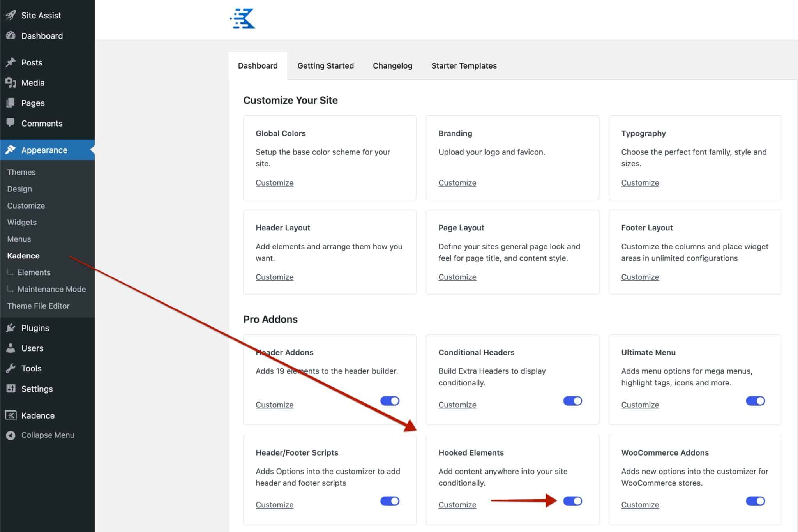Open the Starter Templates tab
The image size is (798, 532).
[464, 65]
